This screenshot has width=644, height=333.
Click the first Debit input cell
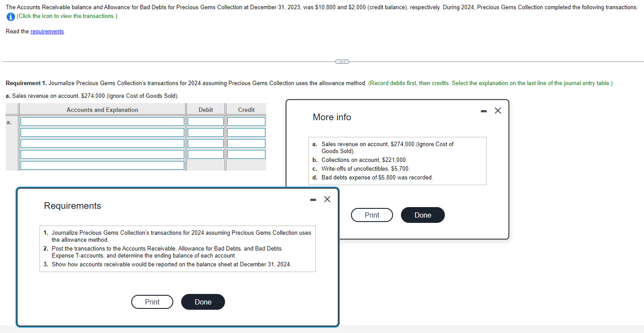[205, 121]
